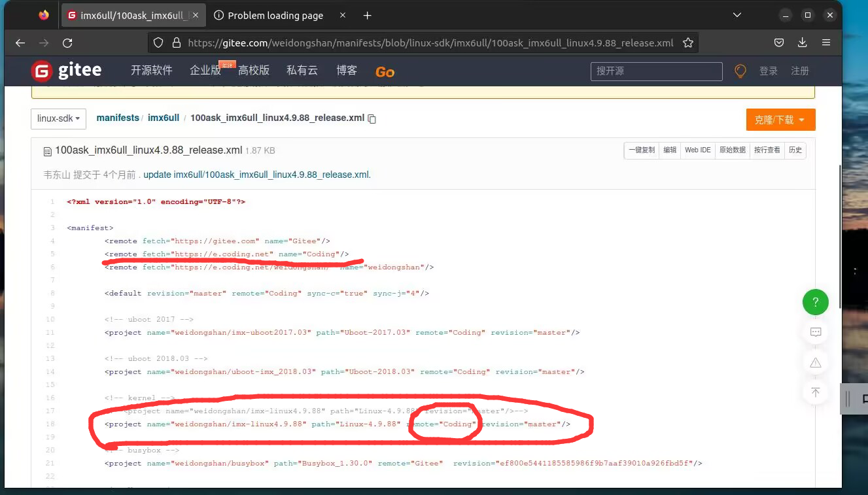Screen dimensions: 868x495
Task: Click the 编辑 edit button
Action: [670, 150]
